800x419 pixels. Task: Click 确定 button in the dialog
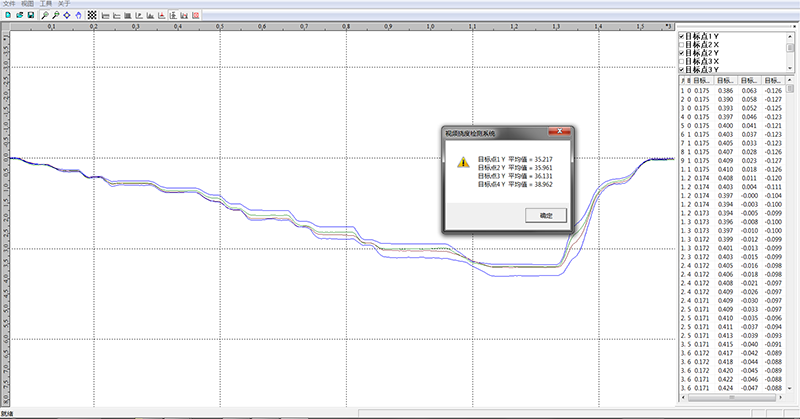pyautogui.click(x=546, y=215)
